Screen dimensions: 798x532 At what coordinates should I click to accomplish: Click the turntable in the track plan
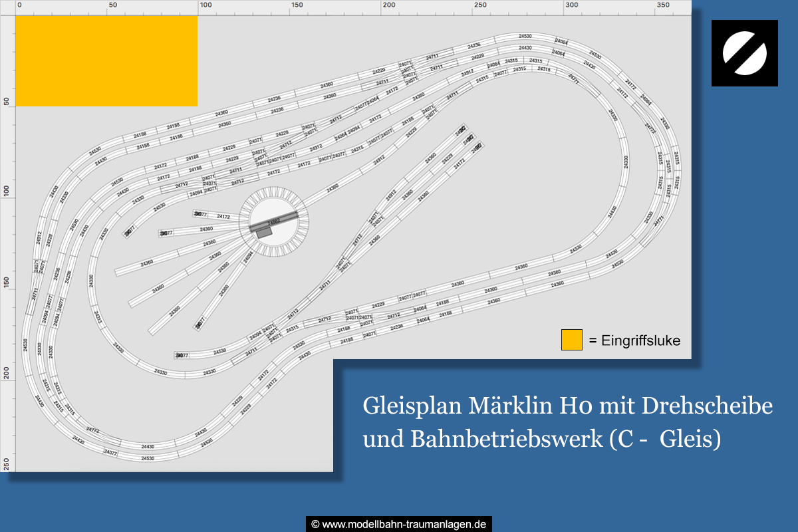[273, 222]
